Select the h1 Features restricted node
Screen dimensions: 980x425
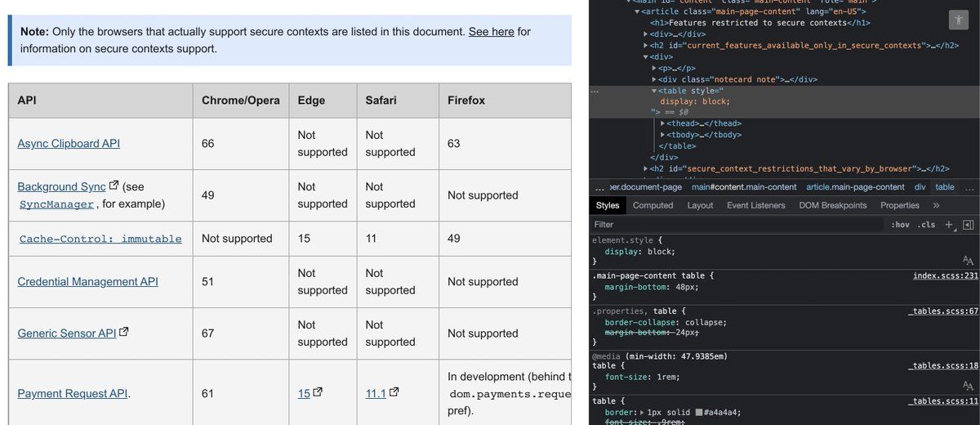pos(759,23)
